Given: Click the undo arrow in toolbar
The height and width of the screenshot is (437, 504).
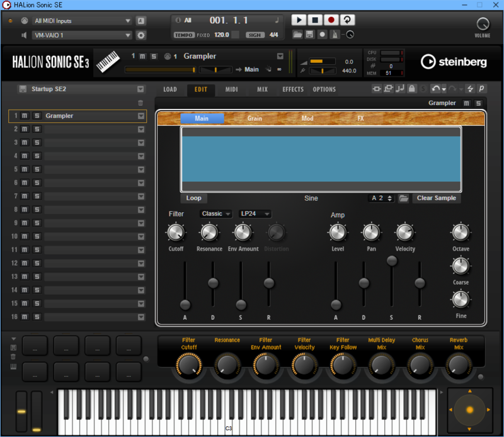Looking at the screenshot, I should [x=435, y=89].
